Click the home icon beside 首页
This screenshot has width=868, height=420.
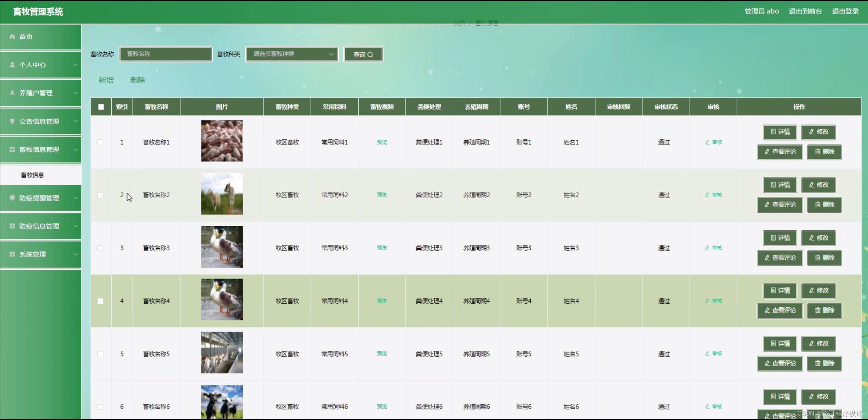pyautogui.click(x=12, y=36)
